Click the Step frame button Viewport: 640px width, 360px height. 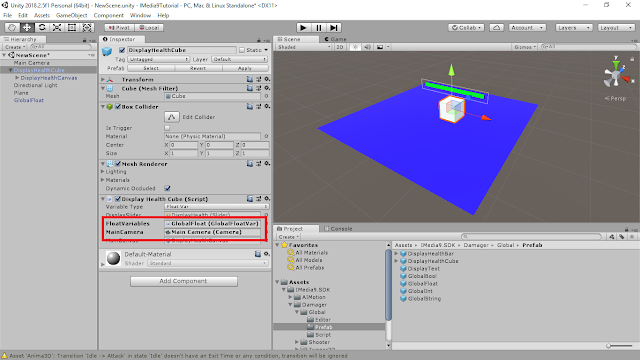coord(334,27)
